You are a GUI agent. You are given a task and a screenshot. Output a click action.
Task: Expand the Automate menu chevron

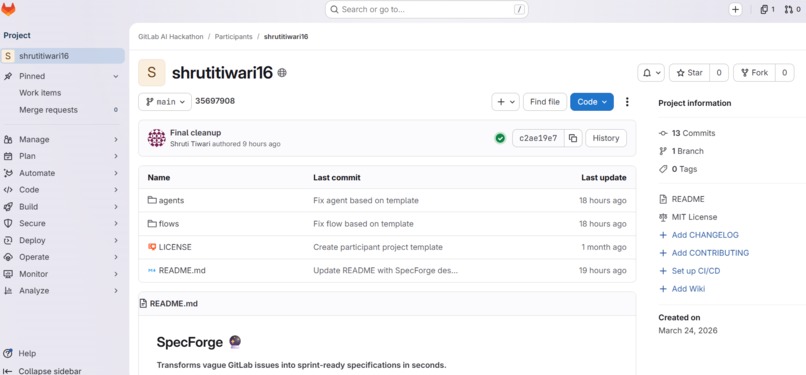pos(116,173)
